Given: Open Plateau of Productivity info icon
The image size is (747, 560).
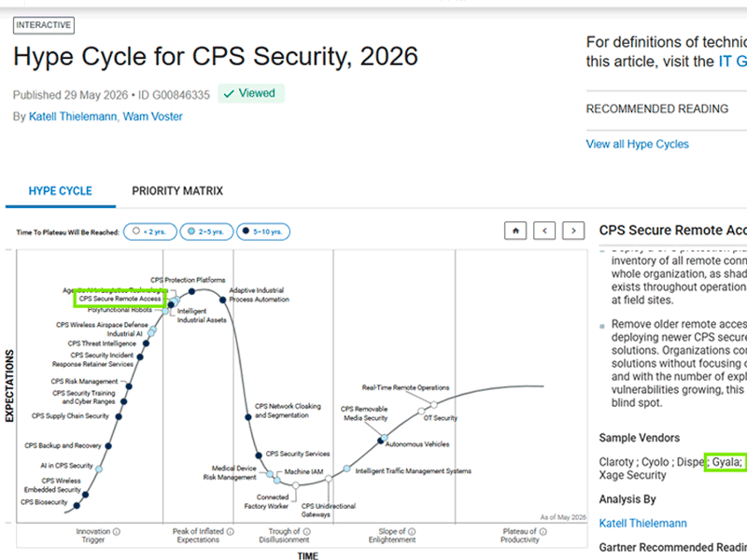Looking at the screenshot, I should (543, 531).
